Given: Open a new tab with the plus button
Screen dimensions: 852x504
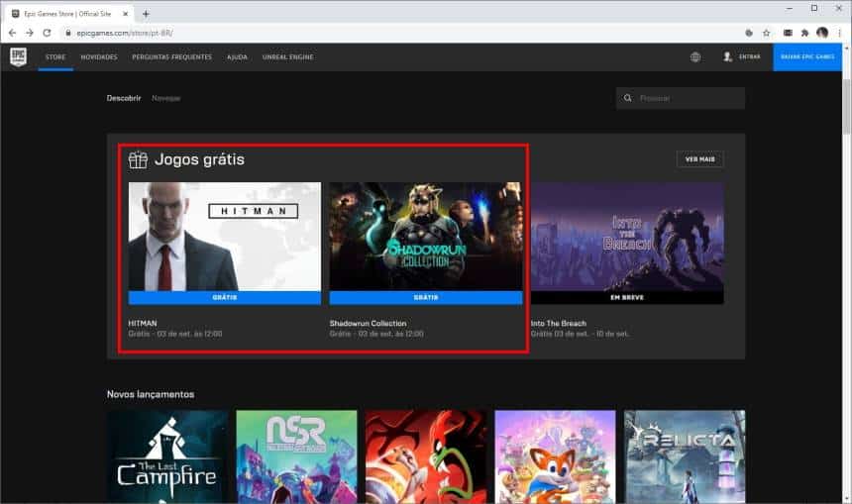Looking at the screenshot, I should (x=146, y=14).
